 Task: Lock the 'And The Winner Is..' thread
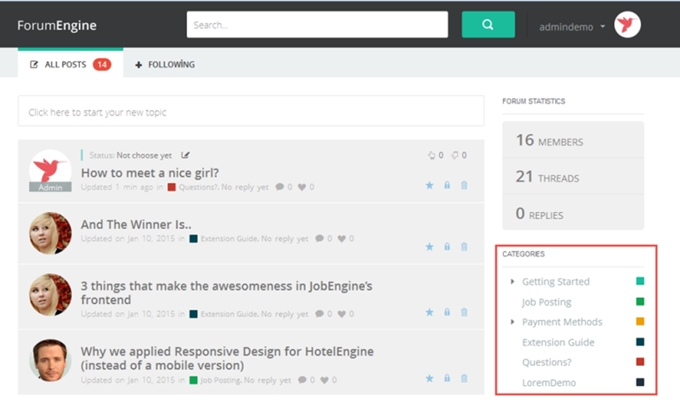446,246
